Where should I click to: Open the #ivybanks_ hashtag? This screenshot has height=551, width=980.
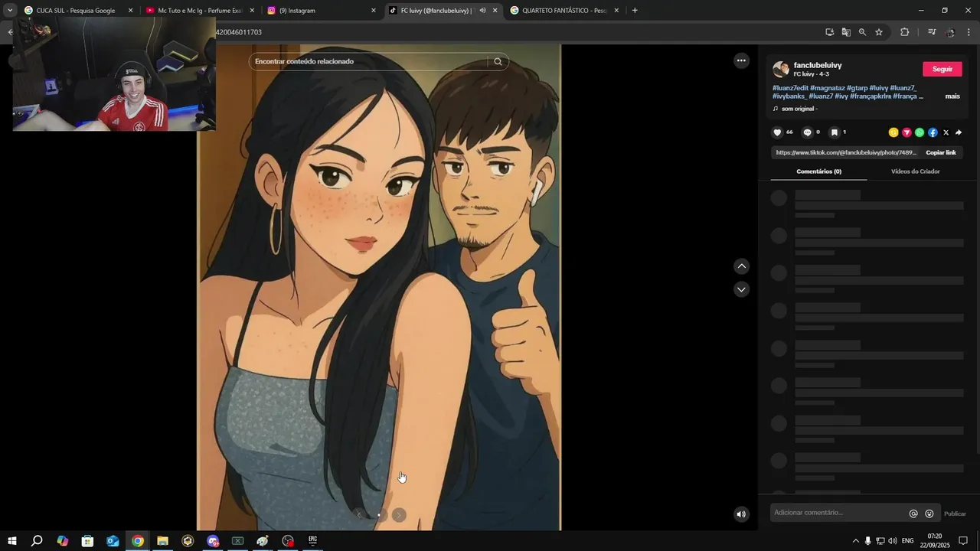(789, 96)
